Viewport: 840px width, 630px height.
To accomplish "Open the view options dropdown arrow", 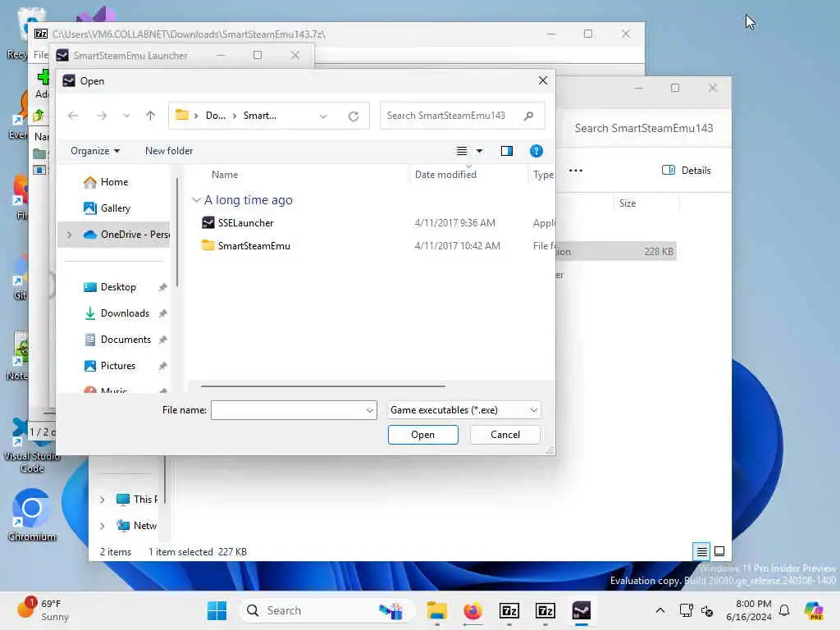I will point(479,151).
